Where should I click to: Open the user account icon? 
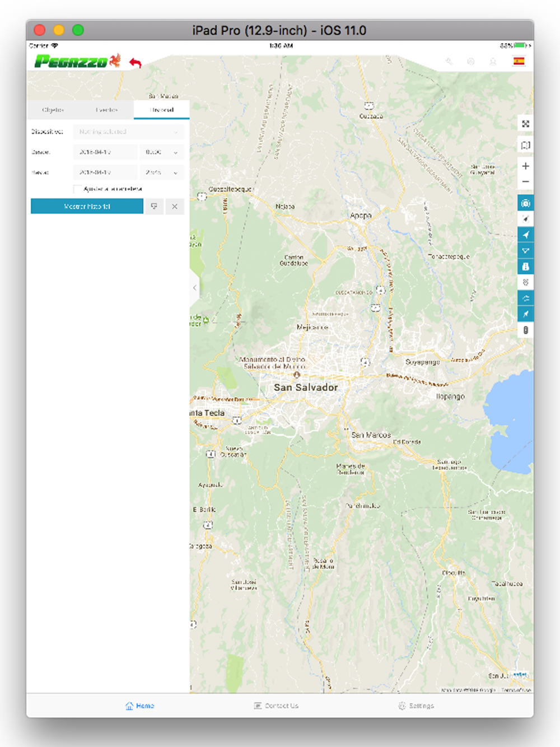(x=493, y=62)
